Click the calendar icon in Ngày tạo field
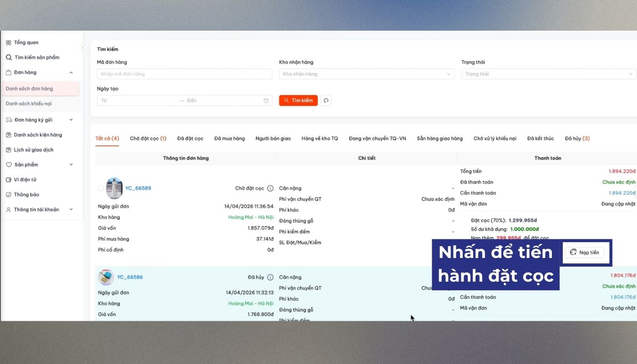The width and height of the screenshot is (637, 364). pos(266,100)
